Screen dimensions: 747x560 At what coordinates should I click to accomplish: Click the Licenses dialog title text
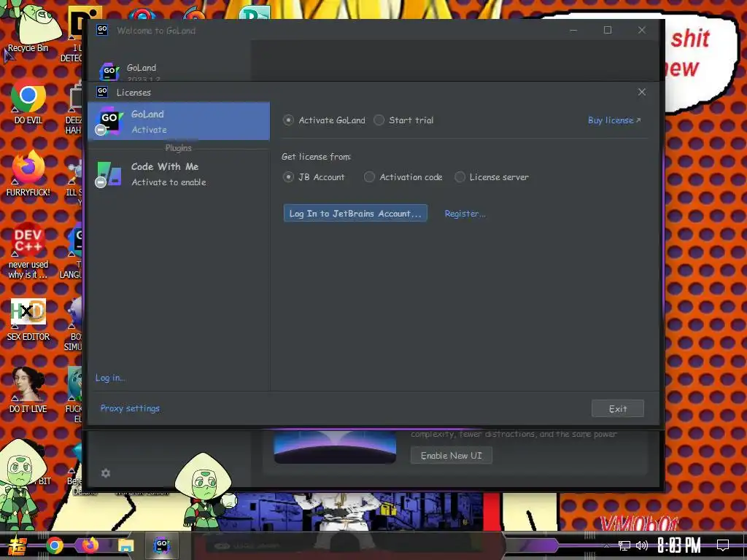click(134, 93)
